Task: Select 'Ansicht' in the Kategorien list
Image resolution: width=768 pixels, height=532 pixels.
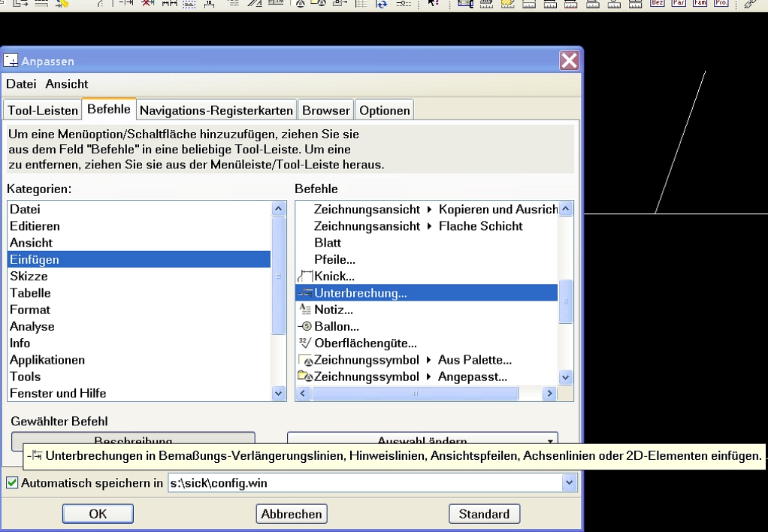Action: pos(138,243)
